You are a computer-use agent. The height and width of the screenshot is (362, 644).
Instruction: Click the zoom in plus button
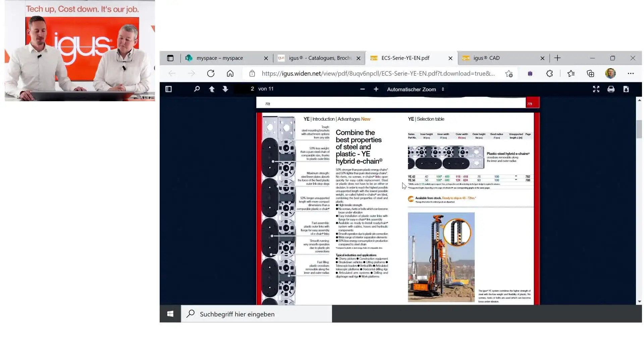pyautogui.click(x=376, y=89)
